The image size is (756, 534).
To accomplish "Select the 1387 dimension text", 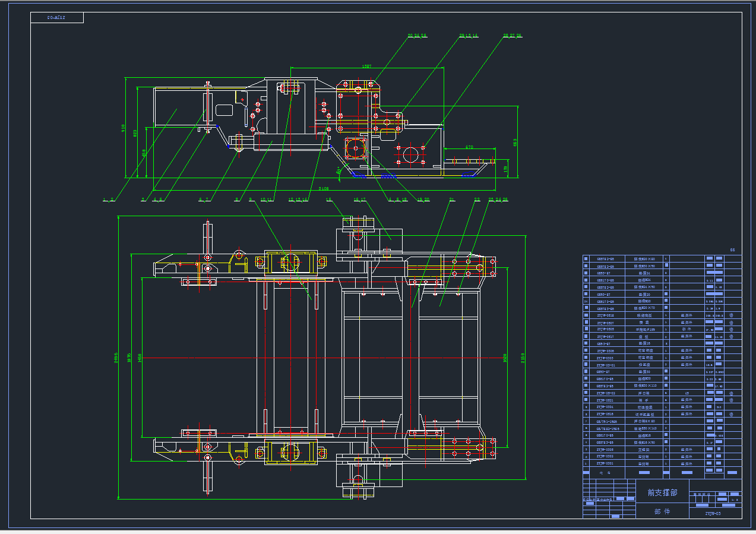I will coord(366,67).
